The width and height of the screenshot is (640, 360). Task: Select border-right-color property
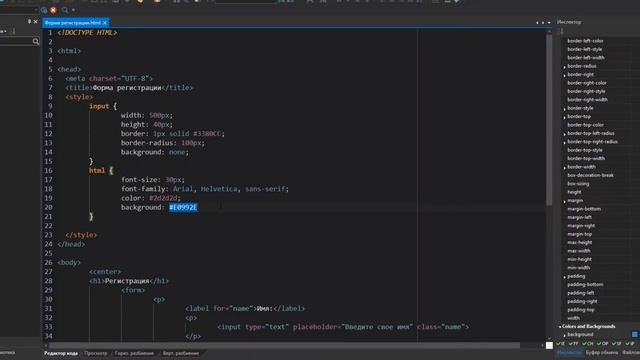(587, 83)
